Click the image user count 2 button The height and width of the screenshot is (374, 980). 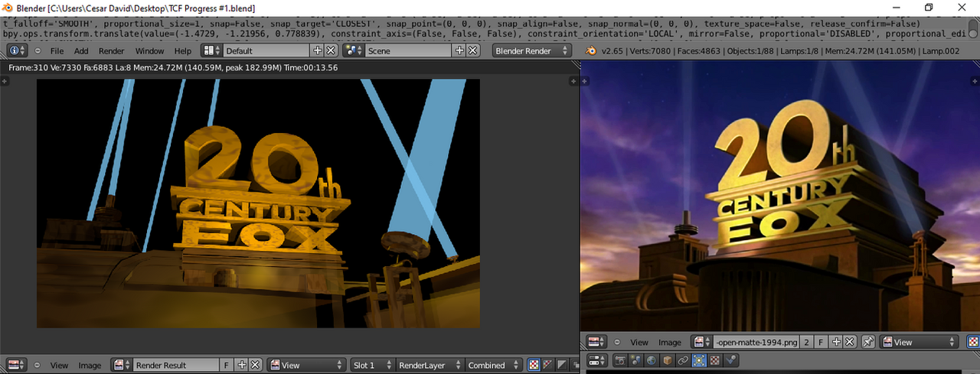(806, 342)
